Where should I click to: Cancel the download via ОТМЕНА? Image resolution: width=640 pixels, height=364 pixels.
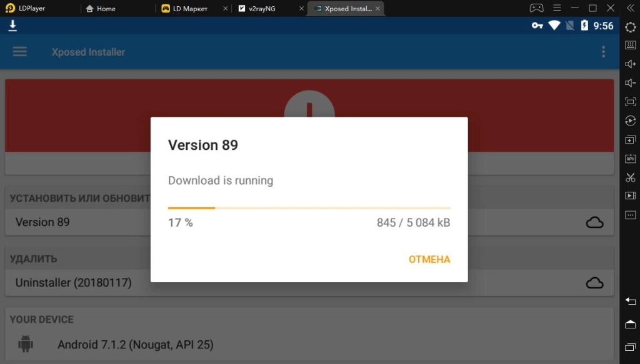click(x=429, y=259)
